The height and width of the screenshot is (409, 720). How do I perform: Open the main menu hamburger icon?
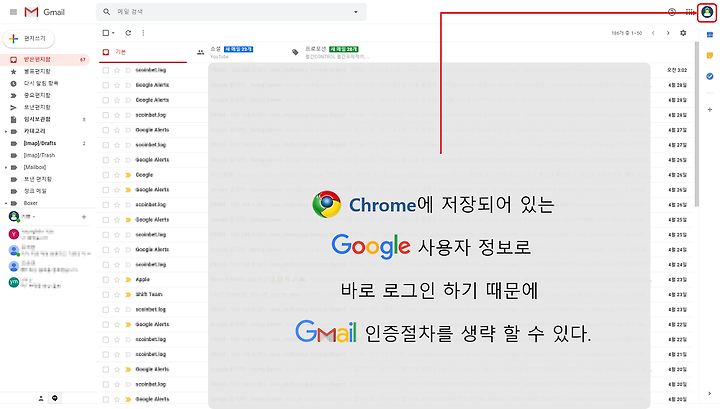pos(13,12)
